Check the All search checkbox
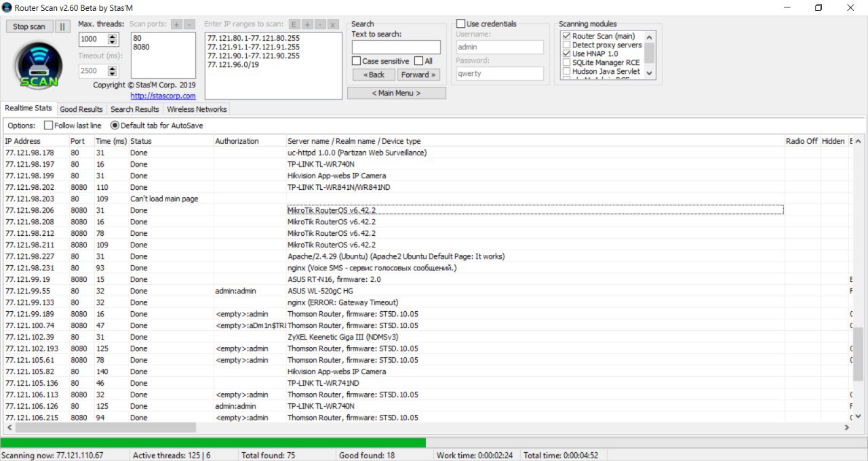 tap(418, 61)
